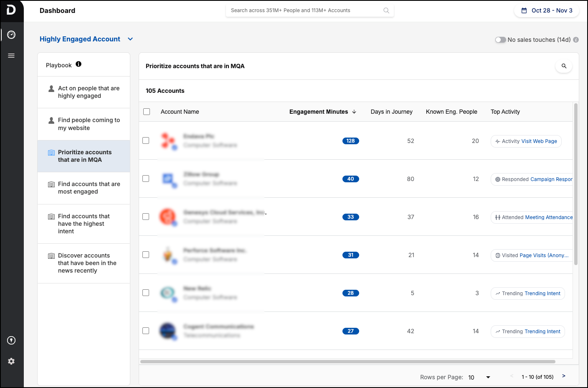Click the info icon beside No sales touches
Image resolution: width=588 pixels, height=388 pixels.
pyautogui.click(x=576, y=40)
